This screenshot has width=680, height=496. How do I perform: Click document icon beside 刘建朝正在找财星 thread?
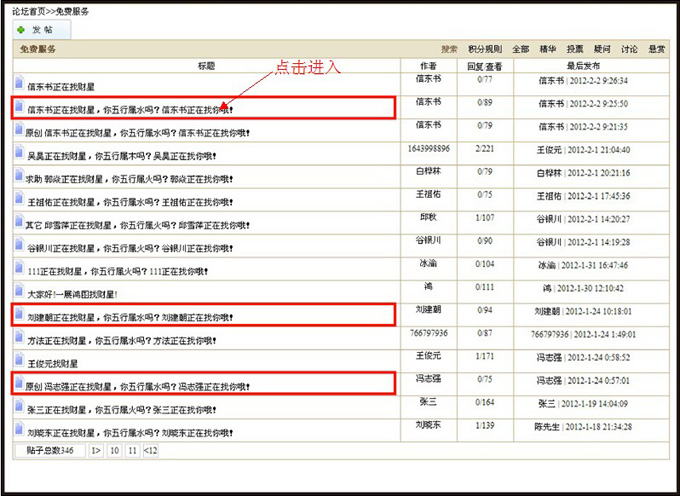click(19, 313)
